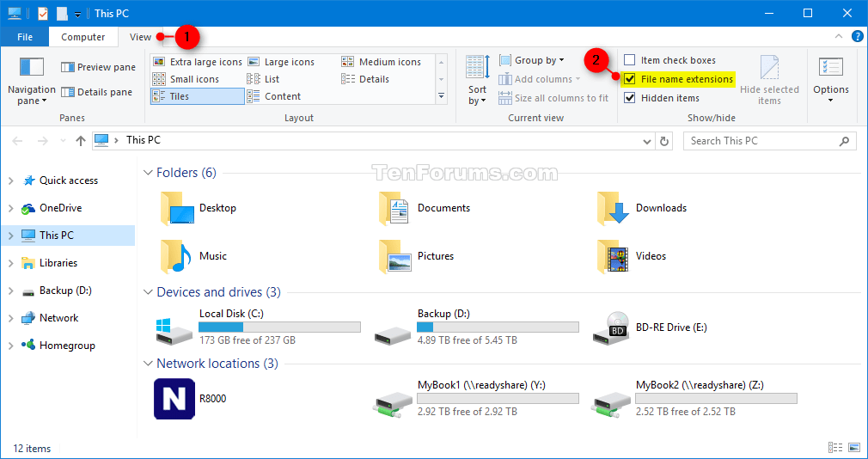The image size is (868, 459).
Task: Switch layout to Small icons
Action: pyautogui.click(x=186, y=79)
